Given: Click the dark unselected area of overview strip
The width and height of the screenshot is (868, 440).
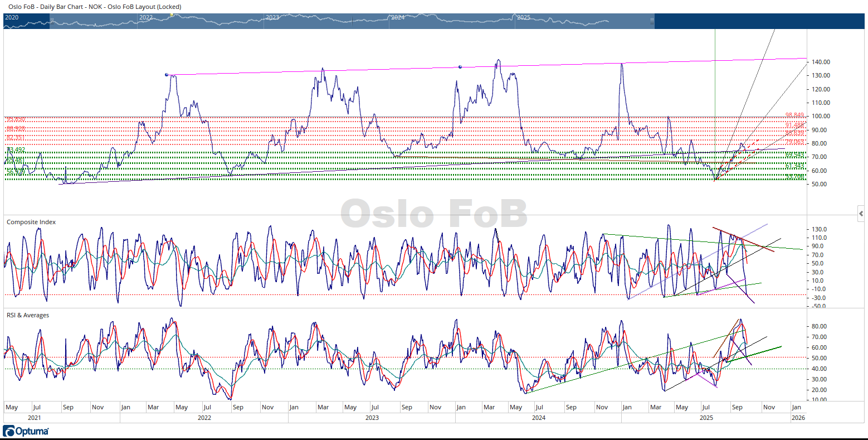Looking at the screenshot, I should [x=758, y=21].
